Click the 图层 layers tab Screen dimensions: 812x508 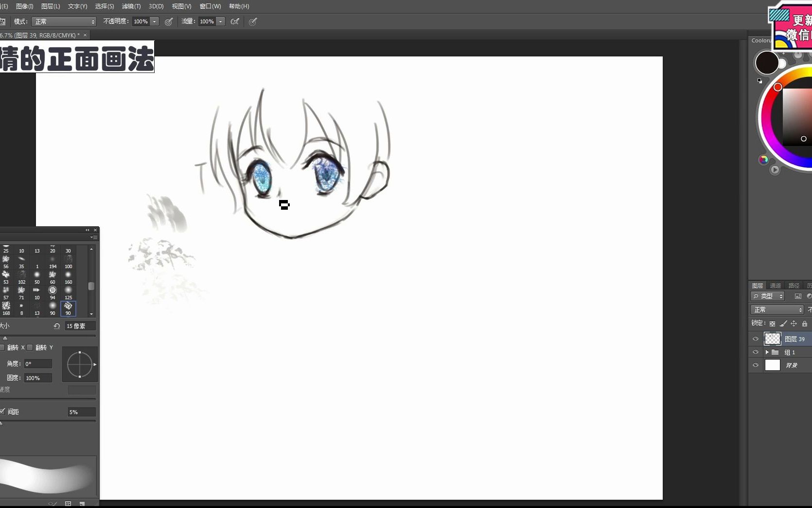tap(758, 286)
